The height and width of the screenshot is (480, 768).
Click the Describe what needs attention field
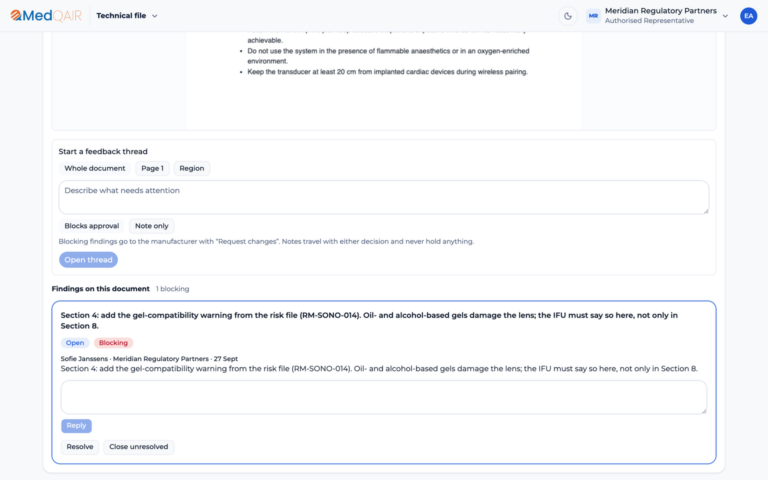pyautogui.click(x=384, y=197)
